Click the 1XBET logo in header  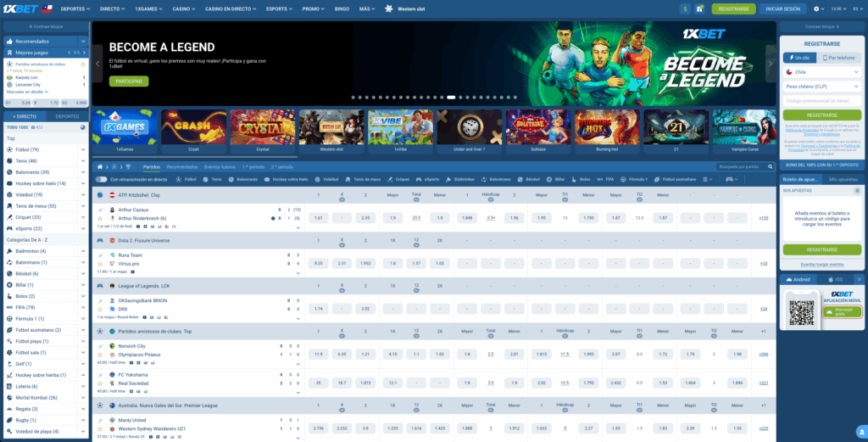click(20, 8)
